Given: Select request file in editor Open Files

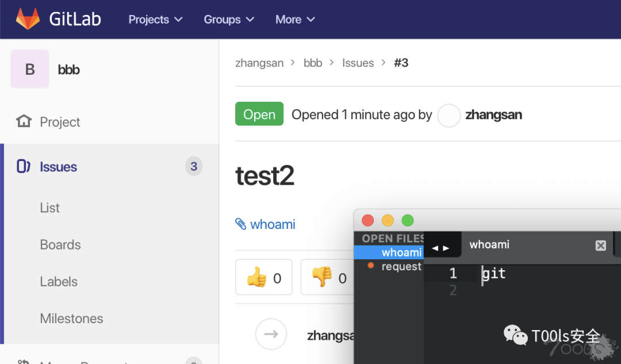Looking at the screenshot, I should (401, 266).
